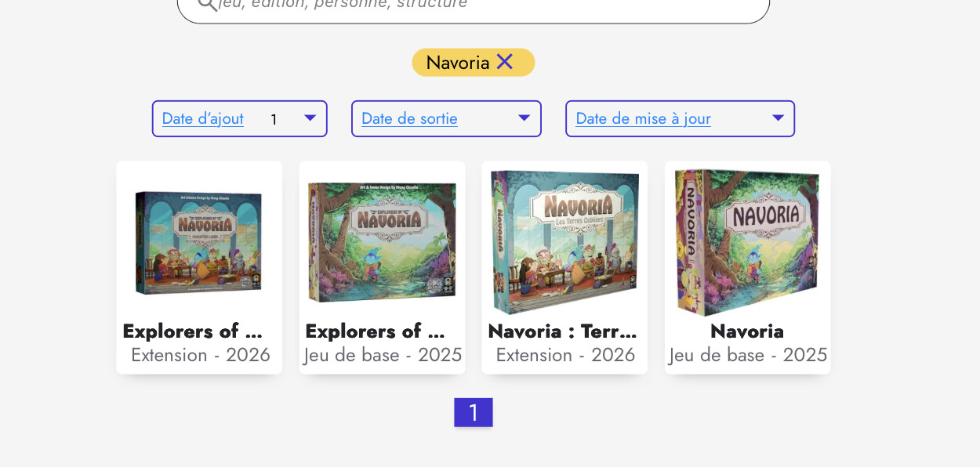
Task: Click the Explorers of... Jeu de base title
Action: pos(376,331)
